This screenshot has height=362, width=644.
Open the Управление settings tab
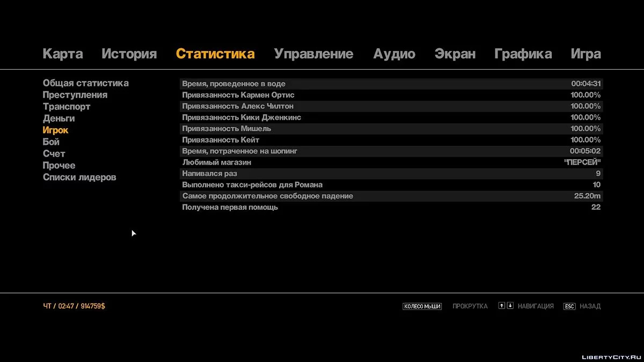point(313,54)
